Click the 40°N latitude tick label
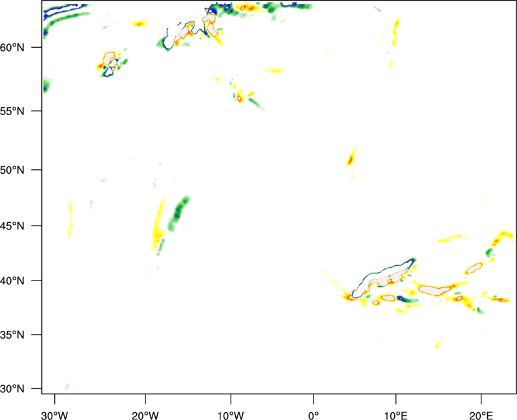This screenshot has height=420, width=517. coord(12,281)
